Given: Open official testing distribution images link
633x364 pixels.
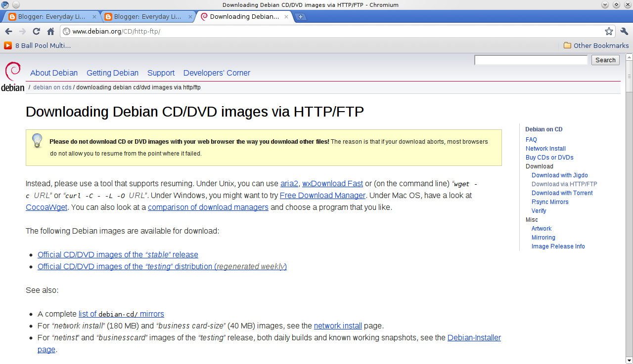Looking at the screenshot, I should 162,267.
